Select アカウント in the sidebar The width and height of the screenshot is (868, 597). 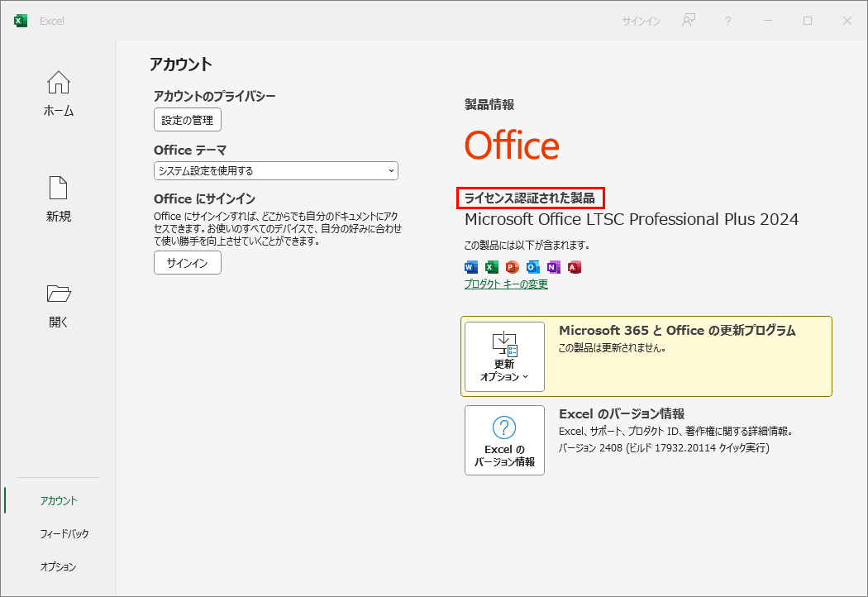click(58, 500)
